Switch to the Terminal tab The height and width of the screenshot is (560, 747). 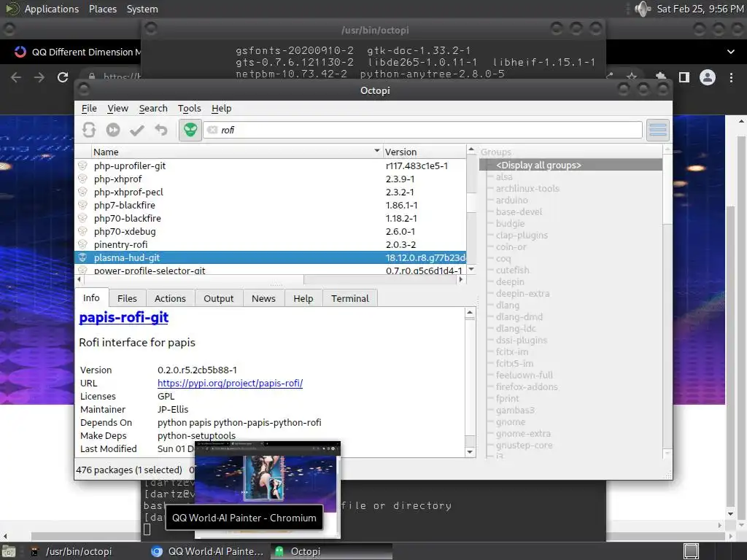click(x=350, y=298)
